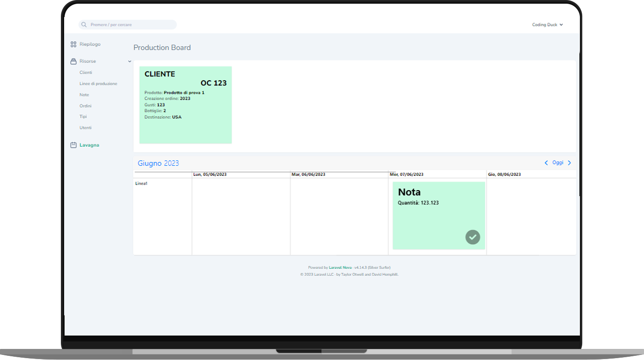
Task: Select Tipi in the sidebar
Action: [x=83, y=117]
